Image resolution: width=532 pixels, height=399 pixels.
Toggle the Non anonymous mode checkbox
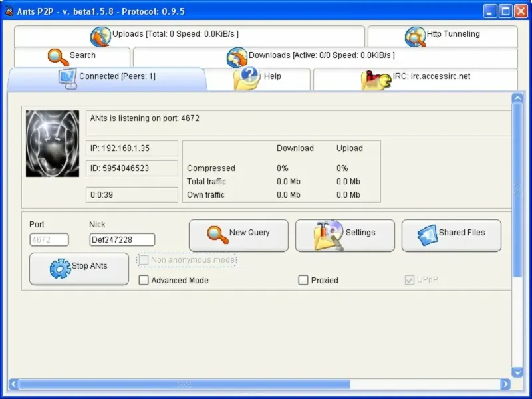click(x=144, y=260)
